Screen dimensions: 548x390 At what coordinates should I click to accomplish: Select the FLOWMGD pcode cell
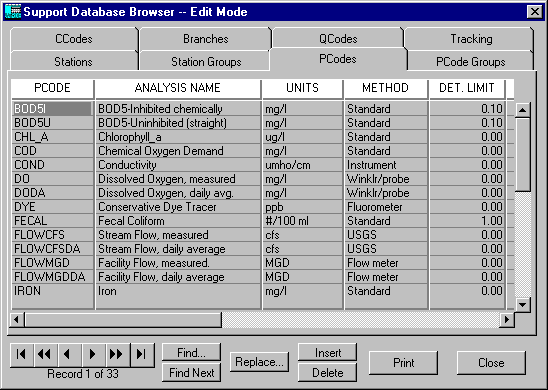52,262
